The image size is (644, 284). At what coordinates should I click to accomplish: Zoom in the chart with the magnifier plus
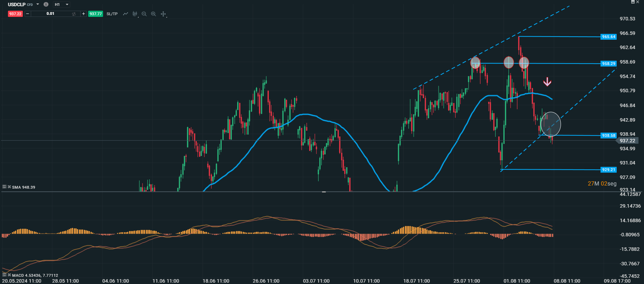tap(154, 14)
